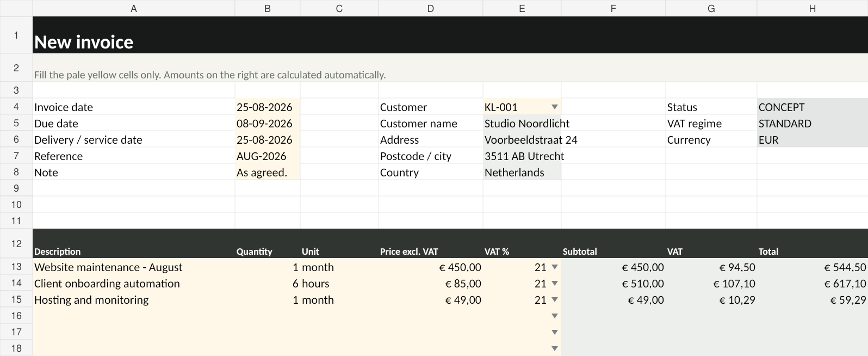Edit the € 450,00 price excl. VAT cell
The height and width of the screenshot is (356, 868).
[x=431, y=267]
